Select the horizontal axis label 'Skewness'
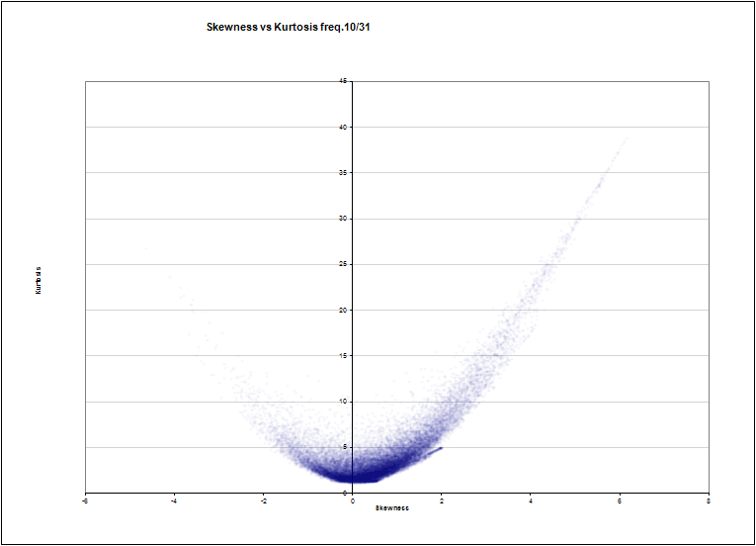This screenshot has width=756, height=546. (x=392, y=507)
